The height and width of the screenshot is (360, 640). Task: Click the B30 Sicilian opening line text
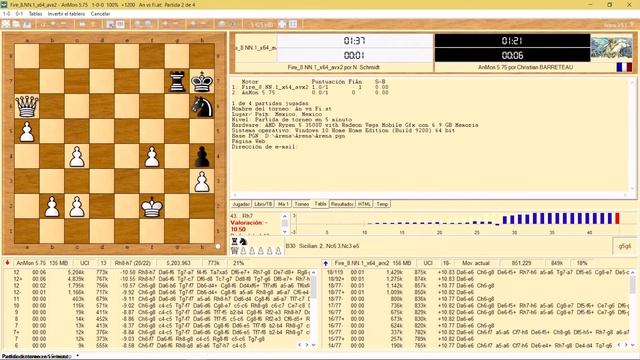(x=322, y=246)
